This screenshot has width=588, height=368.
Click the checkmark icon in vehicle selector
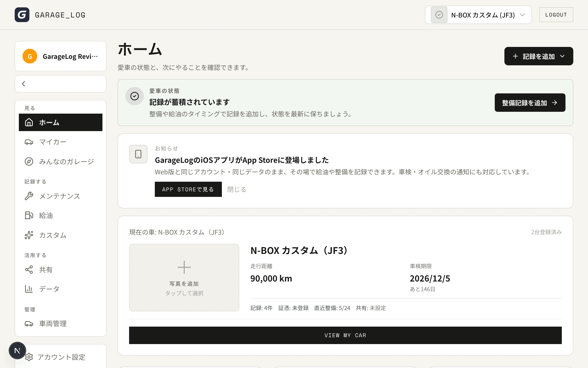(x=439, y=15)
